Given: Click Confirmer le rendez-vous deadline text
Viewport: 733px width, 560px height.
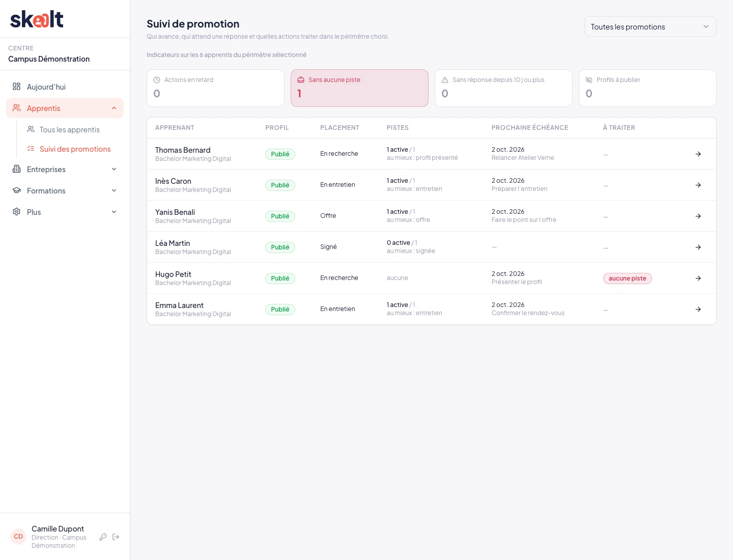Looking at the screenshot, I should (x=528, y=313).
